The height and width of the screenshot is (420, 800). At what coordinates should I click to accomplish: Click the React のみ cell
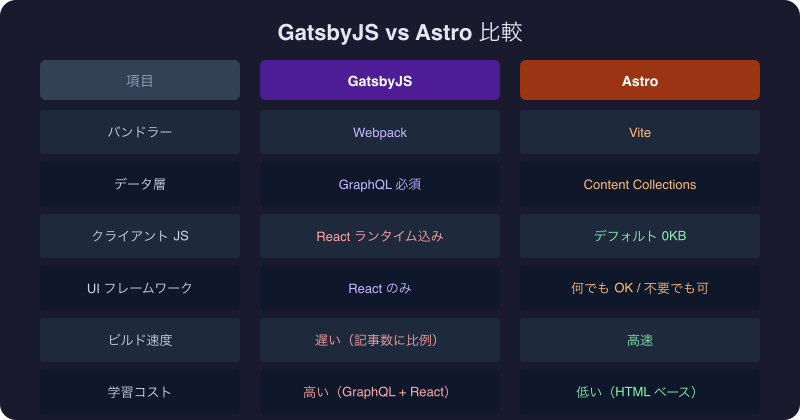click(x=380, y=288)
